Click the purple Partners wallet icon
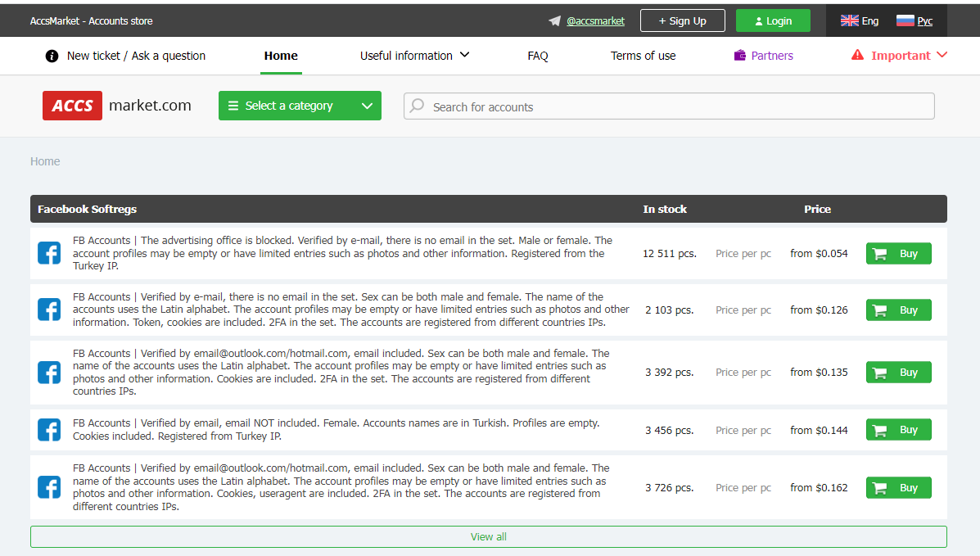 (740, 56)
